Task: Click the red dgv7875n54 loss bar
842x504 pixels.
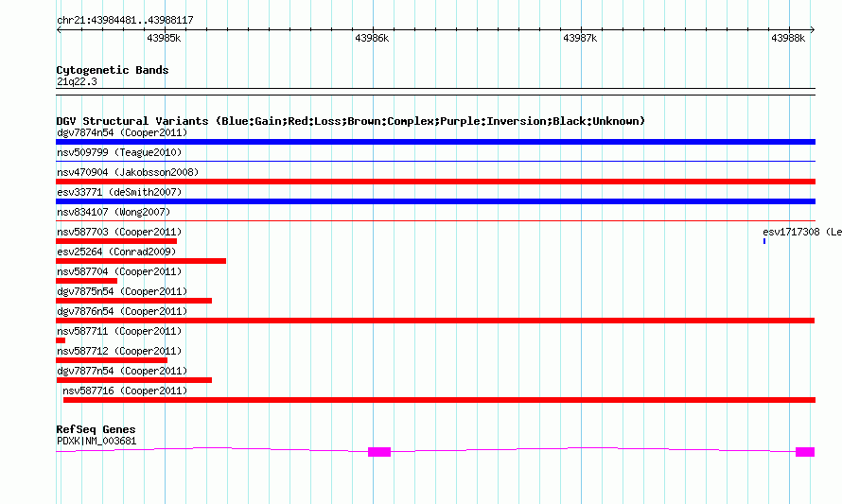Action: 133,301
